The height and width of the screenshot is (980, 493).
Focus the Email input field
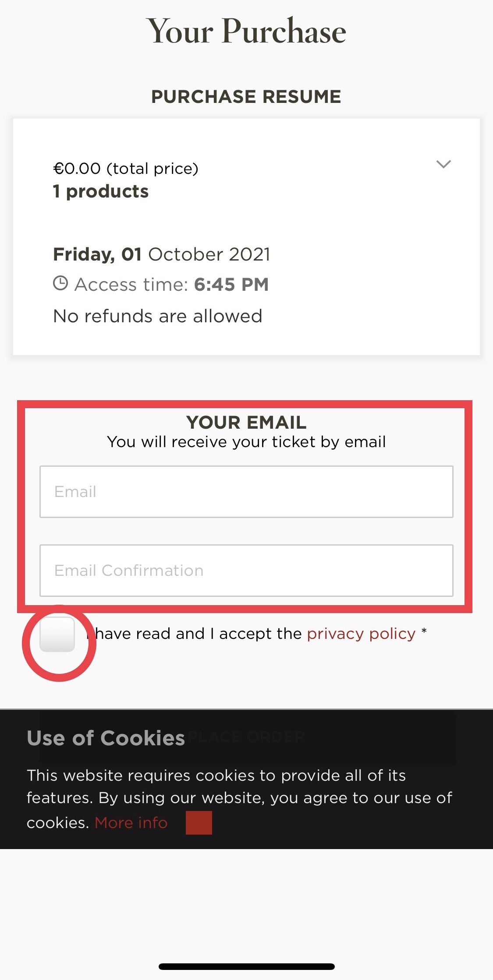pos(246,492)
